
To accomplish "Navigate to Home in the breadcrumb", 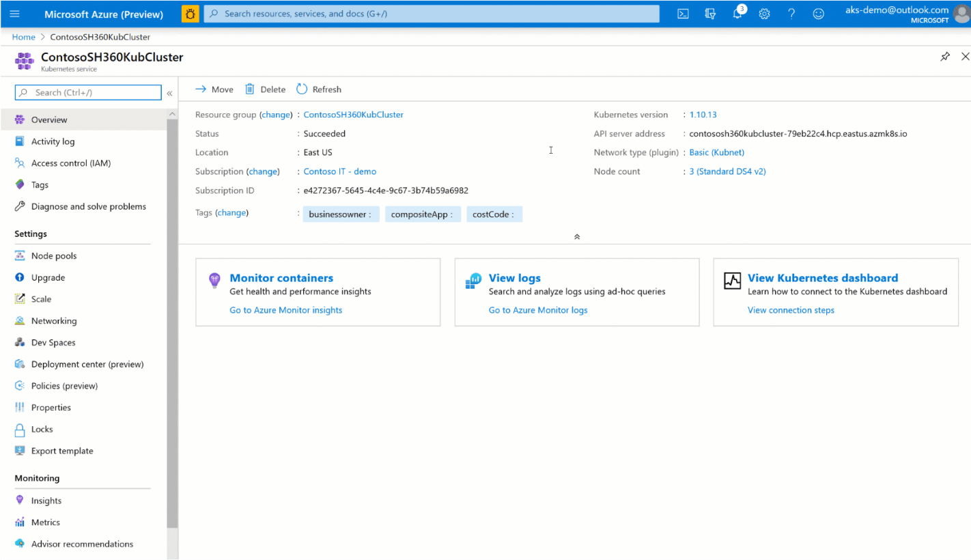I will click(23, 37).
